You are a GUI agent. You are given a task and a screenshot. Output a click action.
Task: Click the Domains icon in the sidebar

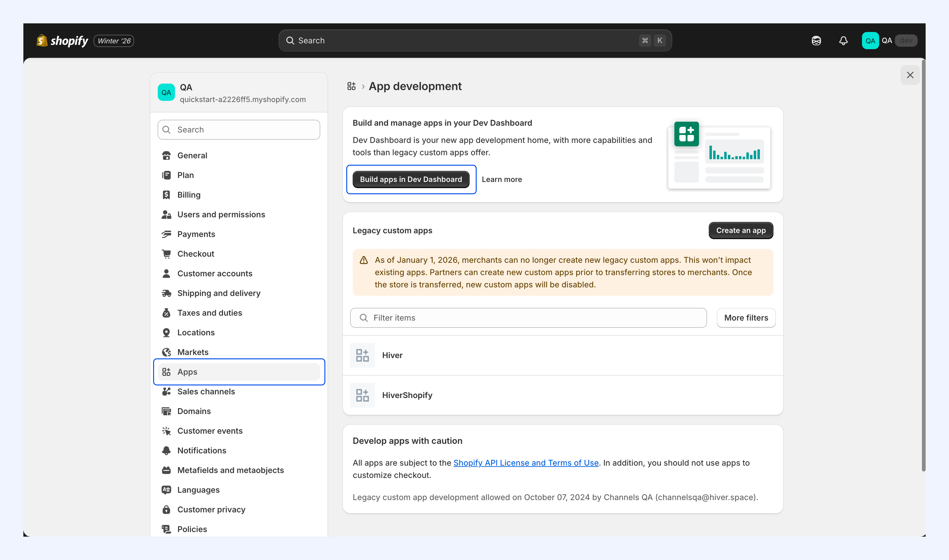[x=166, y=411]
